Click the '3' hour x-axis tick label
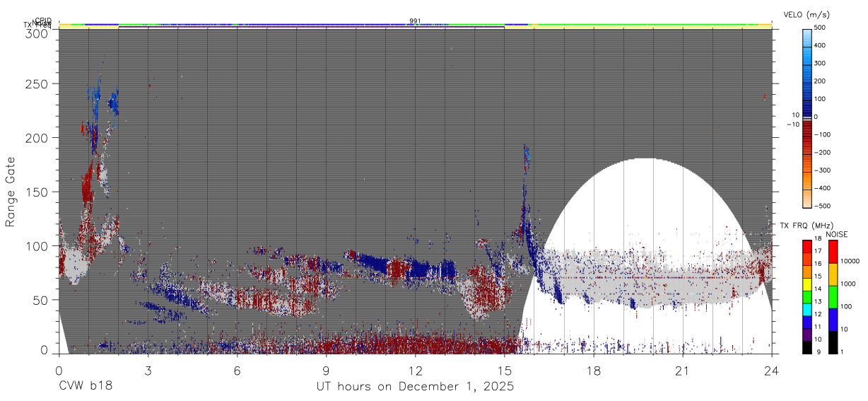This screenshot has width=868, height=401. (x=148, y=371)
